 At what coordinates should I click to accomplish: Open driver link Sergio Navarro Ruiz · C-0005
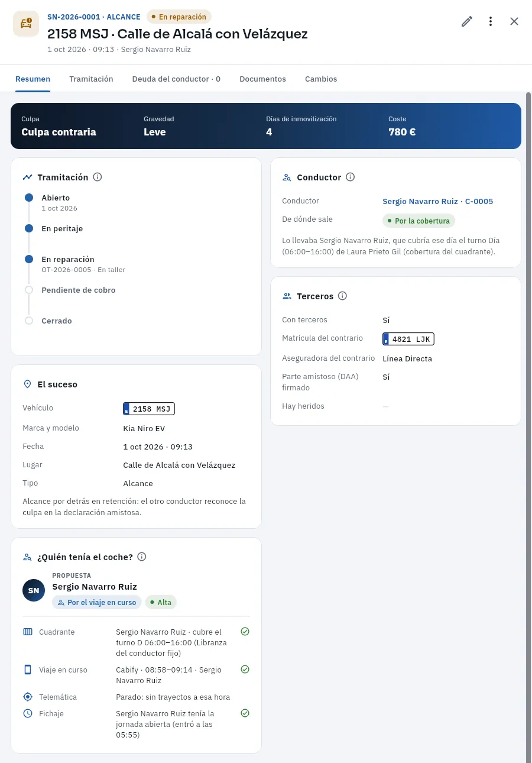438,201
